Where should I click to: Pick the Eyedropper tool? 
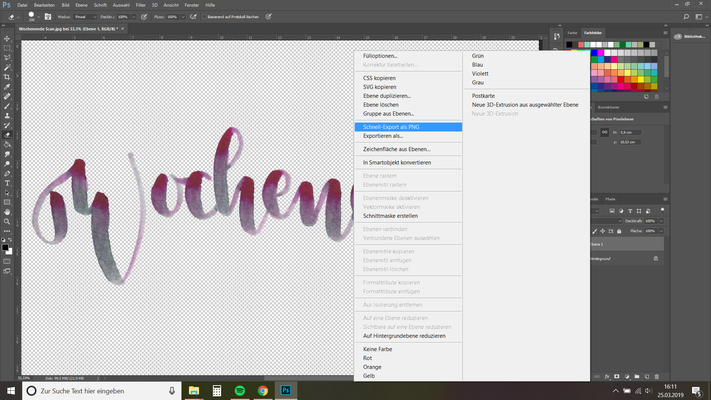point(8,87)
